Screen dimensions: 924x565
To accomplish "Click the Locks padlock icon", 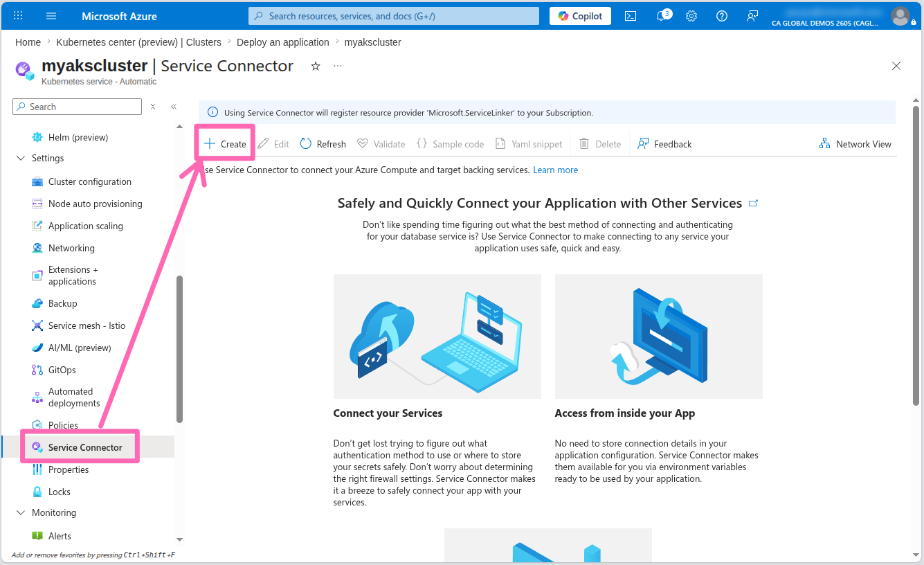I will (37, 492).
